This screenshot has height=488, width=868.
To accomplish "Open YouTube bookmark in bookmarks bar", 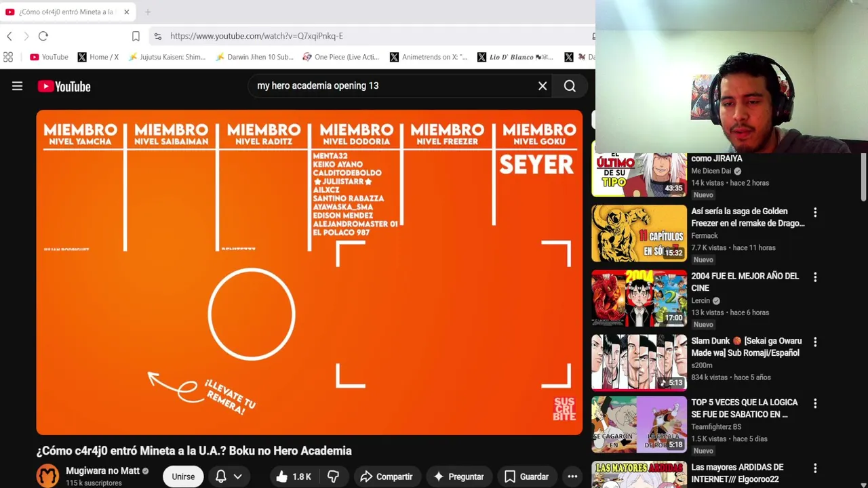I will click(x=49, y=57).
